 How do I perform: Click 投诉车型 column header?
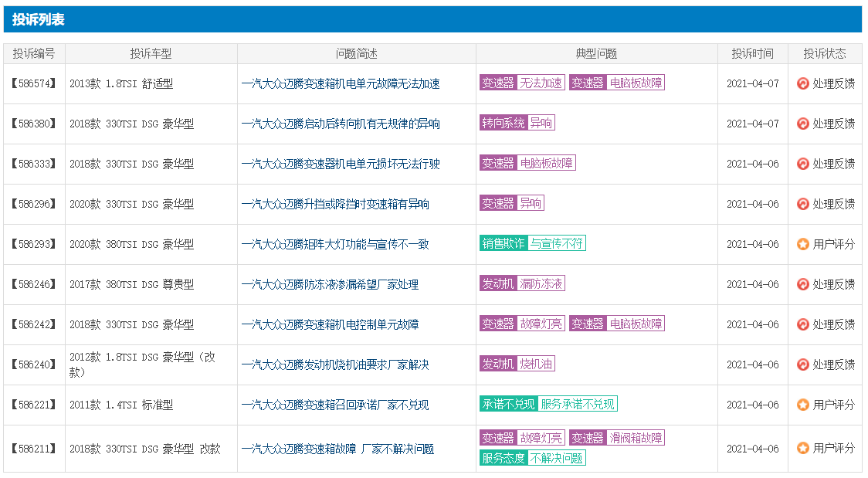(151, 53)
